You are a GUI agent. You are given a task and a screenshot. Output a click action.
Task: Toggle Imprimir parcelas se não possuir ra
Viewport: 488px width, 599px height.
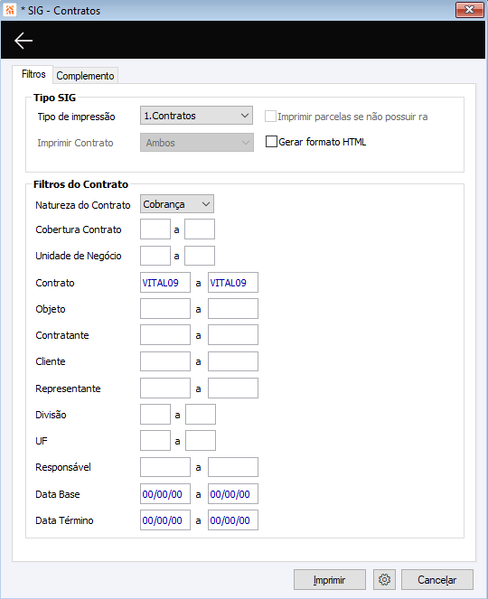pyautogui.click(x=271, y=117)
